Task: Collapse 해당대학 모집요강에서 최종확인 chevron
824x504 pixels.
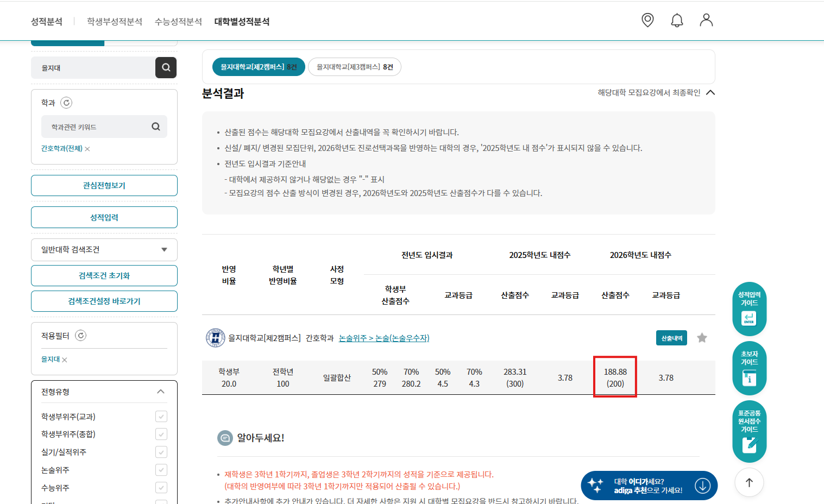Action: click(x=710, y=92)
